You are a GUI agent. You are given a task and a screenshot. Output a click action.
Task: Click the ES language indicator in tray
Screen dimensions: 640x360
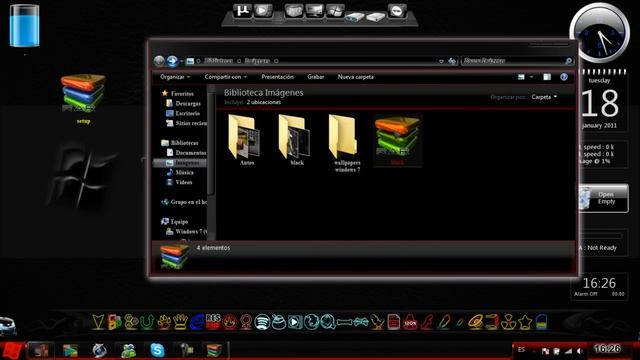coord(521,350)
